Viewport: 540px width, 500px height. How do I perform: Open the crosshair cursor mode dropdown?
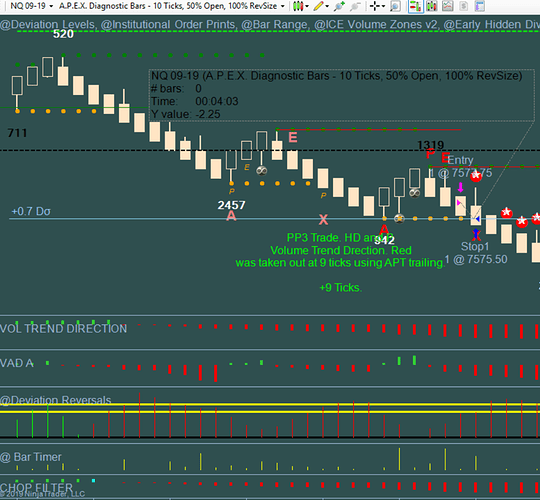tap(383, 6)
